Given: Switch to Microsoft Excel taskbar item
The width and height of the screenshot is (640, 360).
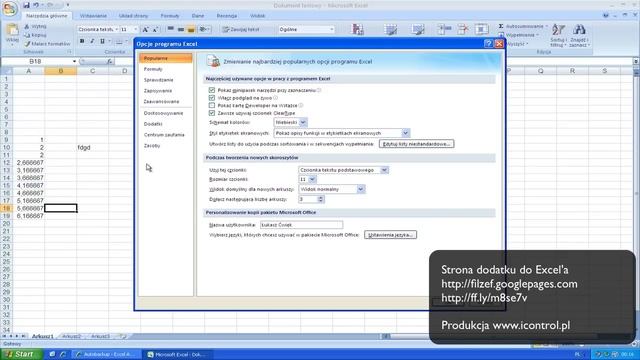Looking at the screenshot, I should coord(178,355).
